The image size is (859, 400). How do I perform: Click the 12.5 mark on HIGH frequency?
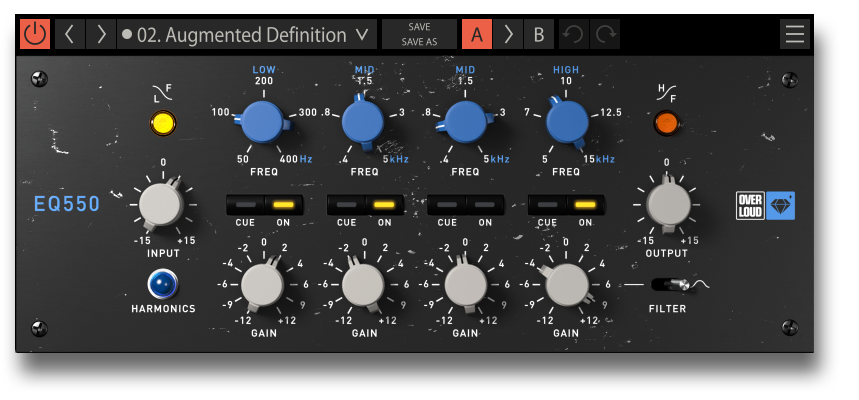point(610,113)
